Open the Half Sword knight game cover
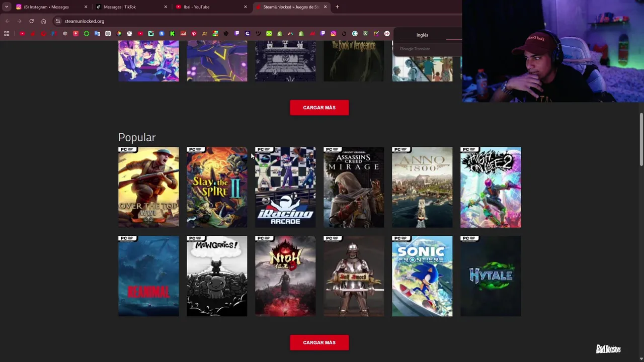Screen dimensions: 644x362 click(x=354, y=276)
